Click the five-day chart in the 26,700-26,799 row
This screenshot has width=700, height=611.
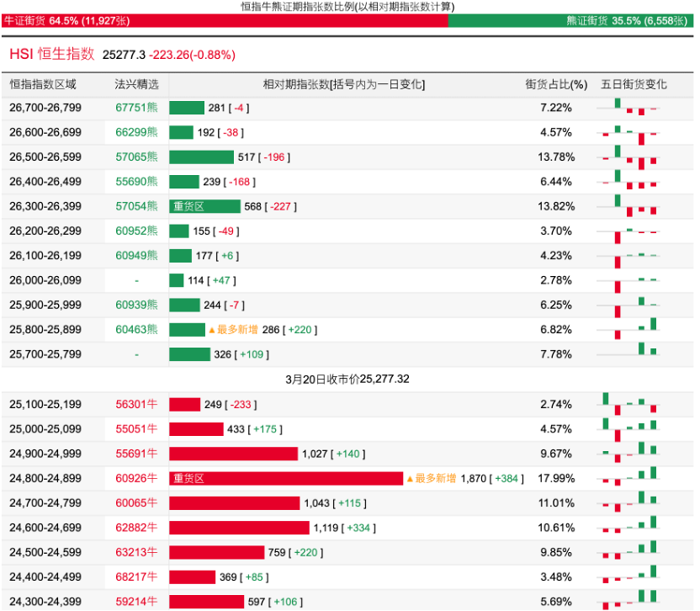pos(628,108)
